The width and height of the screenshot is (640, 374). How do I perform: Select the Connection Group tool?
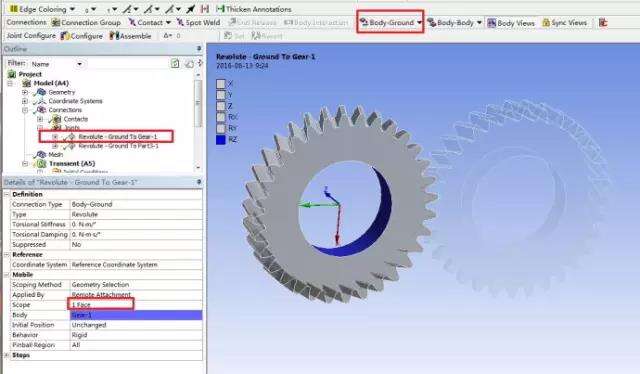(x=86, y=23)
